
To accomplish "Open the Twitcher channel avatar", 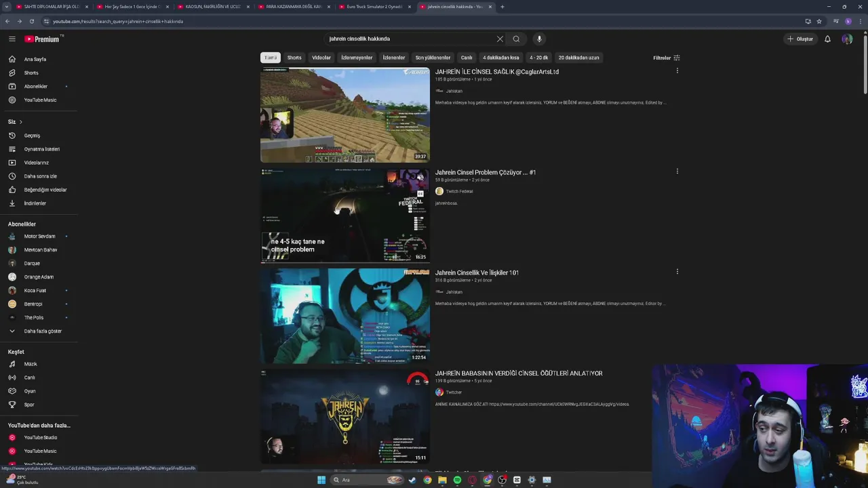I will click(x=439, y=392).
